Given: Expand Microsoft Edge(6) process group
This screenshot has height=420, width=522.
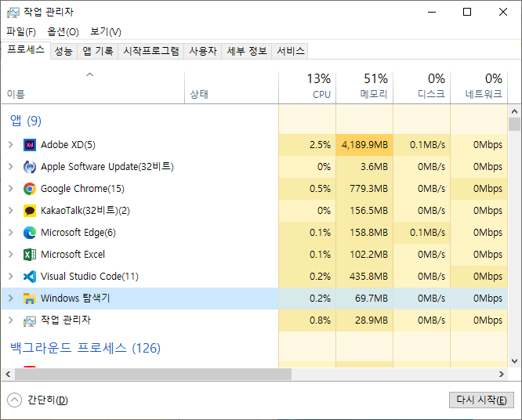Looking at the screenshot, I should pyautogui.click(x=11, y=233).
